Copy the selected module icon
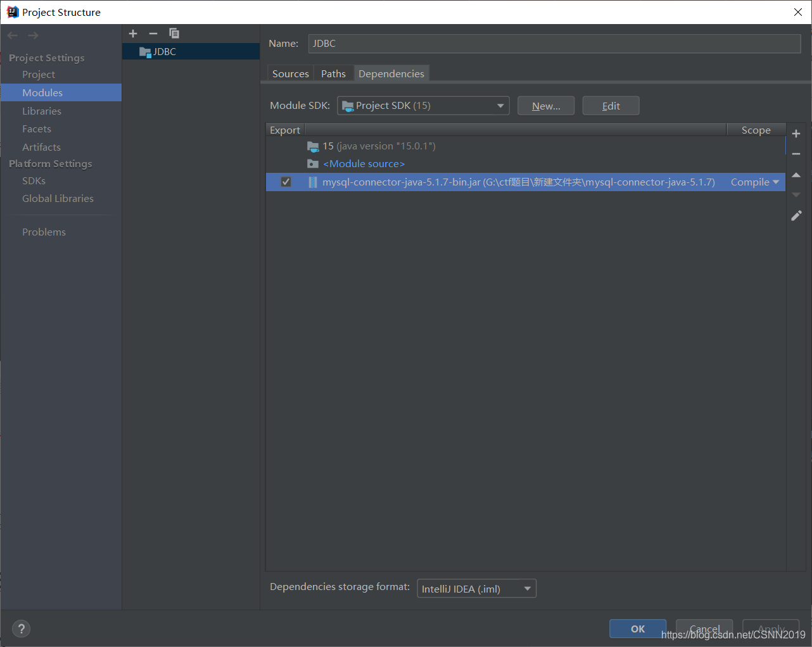812x647 pixels. click(x=174, y=34)
